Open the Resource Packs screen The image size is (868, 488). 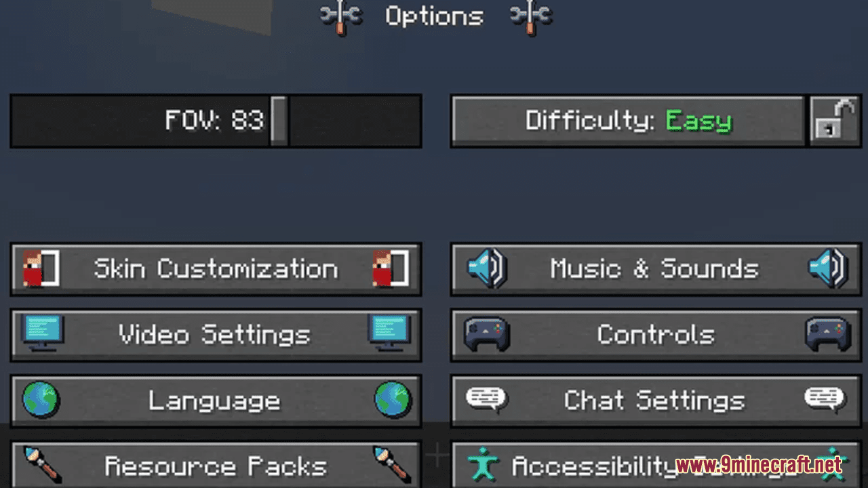pyautogui.click(x=216, y=465)
